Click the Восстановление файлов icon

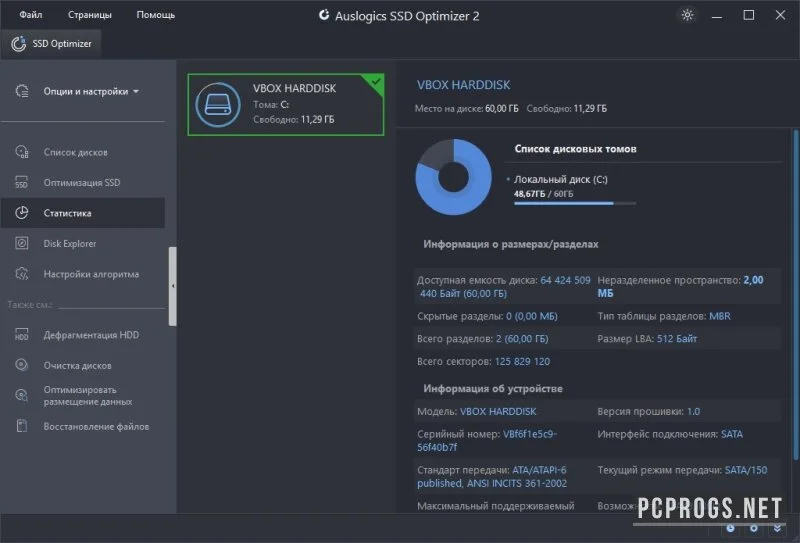21,426
